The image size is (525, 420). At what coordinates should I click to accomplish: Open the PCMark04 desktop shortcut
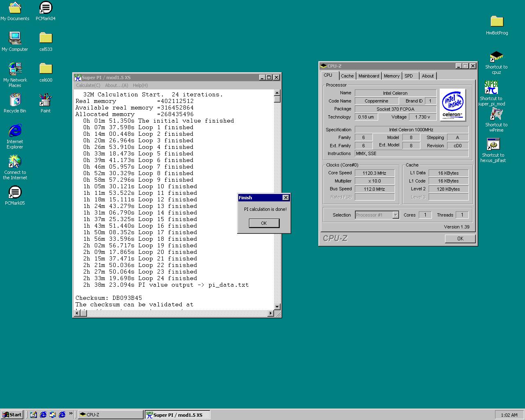pyautogui.click(x=46, y=11)
